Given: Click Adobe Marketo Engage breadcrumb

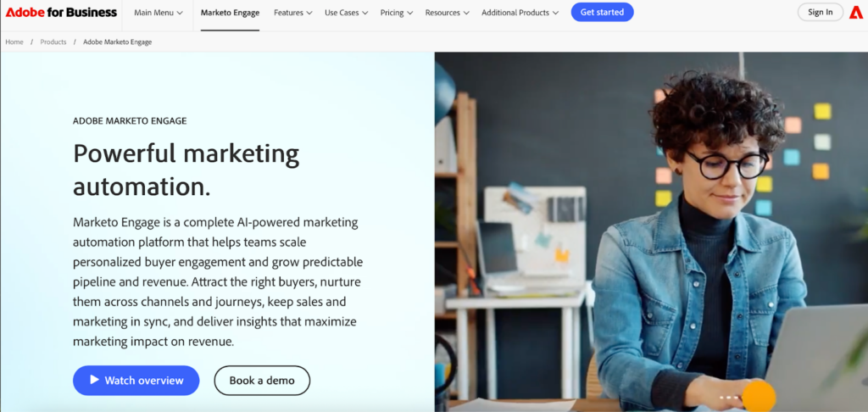Looking at the screenshot, I should 117,42.
